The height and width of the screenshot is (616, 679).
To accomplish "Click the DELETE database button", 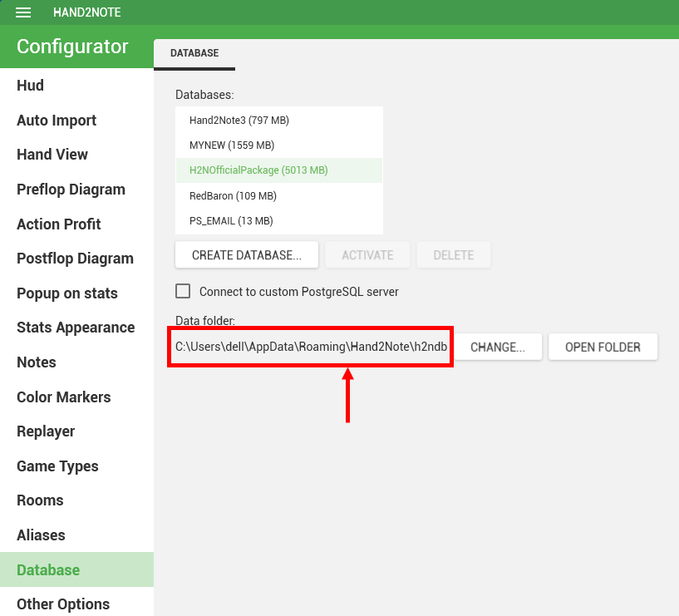I will pos(454,255).
